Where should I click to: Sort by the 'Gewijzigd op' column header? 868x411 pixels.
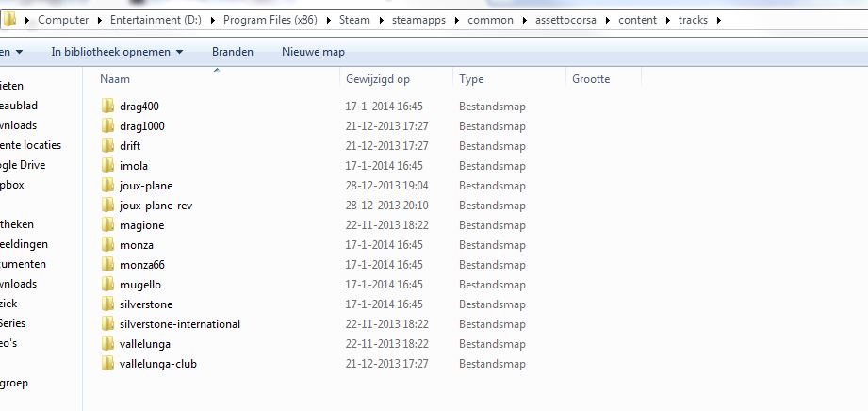tap(377, 79)
